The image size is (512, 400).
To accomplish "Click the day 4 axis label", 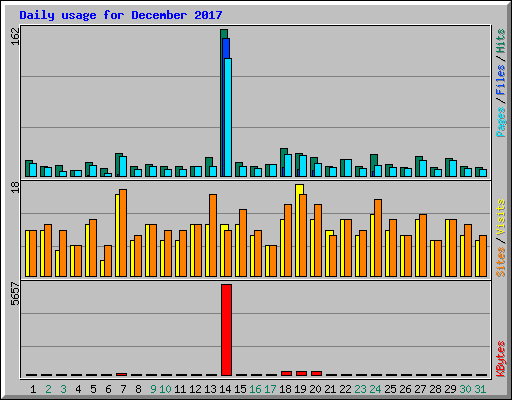I will pyautogui.click(x=78, y=389).
